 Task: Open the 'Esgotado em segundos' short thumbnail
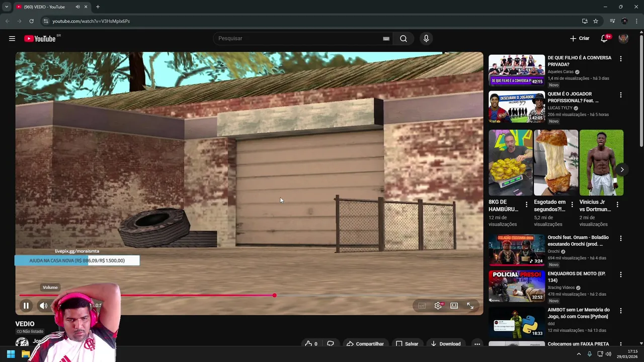[x=556, y=162]
